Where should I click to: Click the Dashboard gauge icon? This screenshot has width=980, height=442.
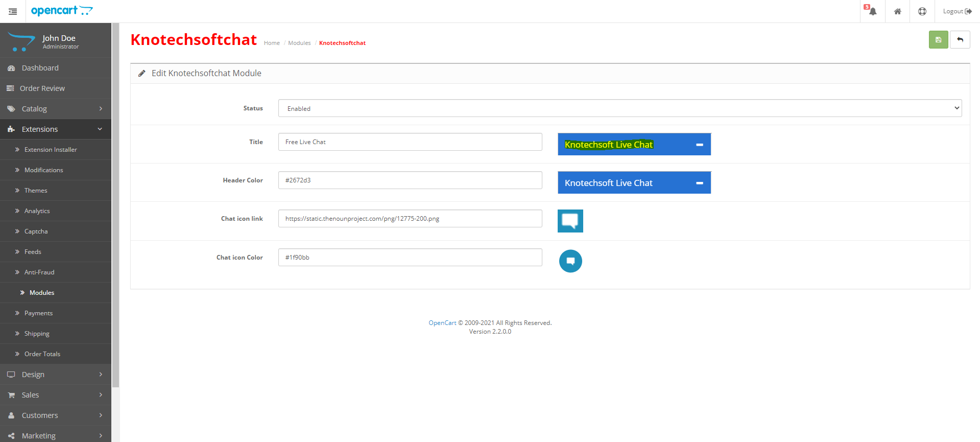[x=11, y=68]
